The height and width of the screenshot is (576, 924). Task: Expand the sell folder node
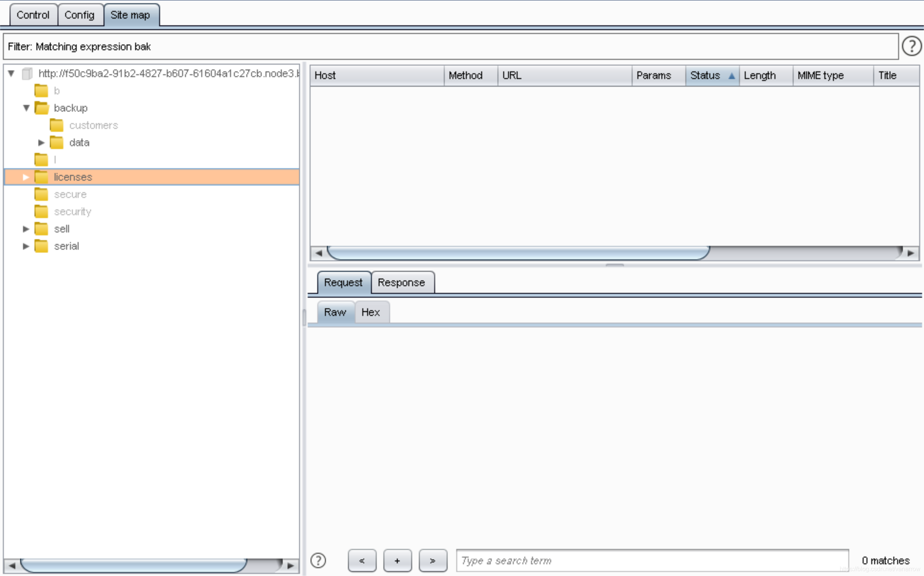click(x=26, y=229)
